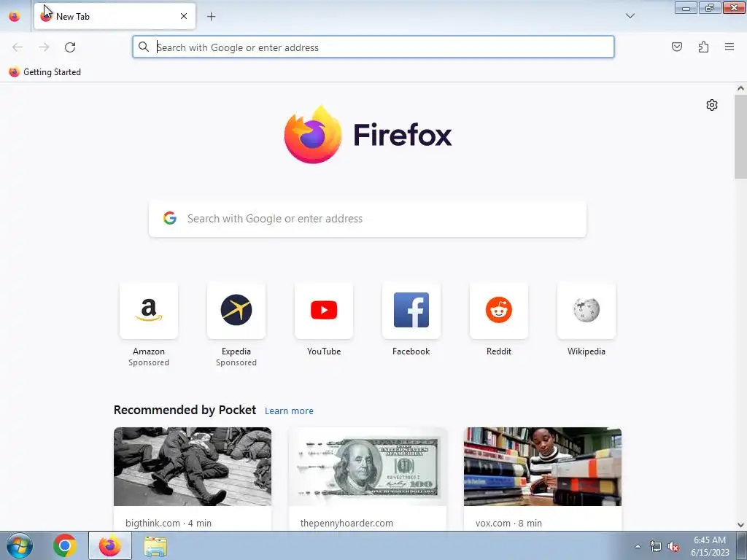This screenshot has width=747, height=560.
Task: Open the bigthink.com article thumbnail
Action: tap(193, 467)
